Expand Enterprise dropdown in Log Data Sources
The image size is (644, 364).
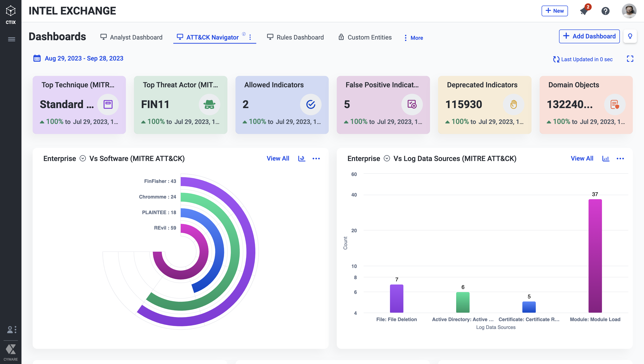pyautogui.click(x=387, y=159)
